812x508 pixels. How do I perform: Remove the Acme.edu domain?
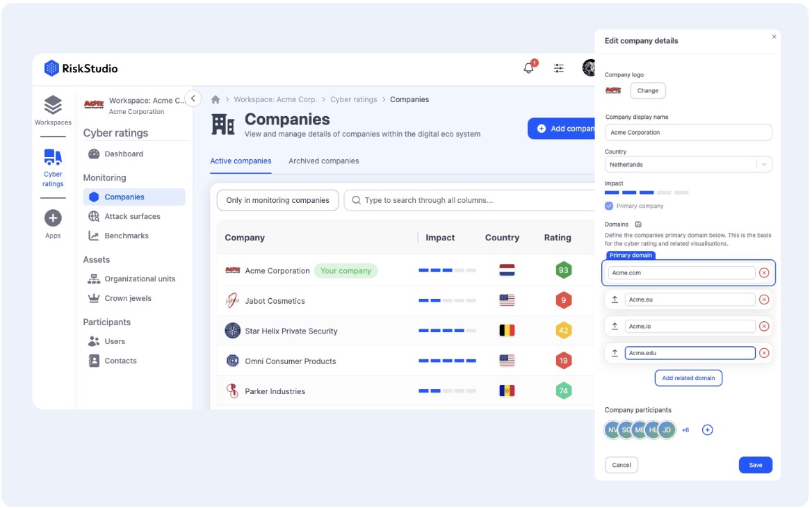pyautogui.click(x=764, y=353)
